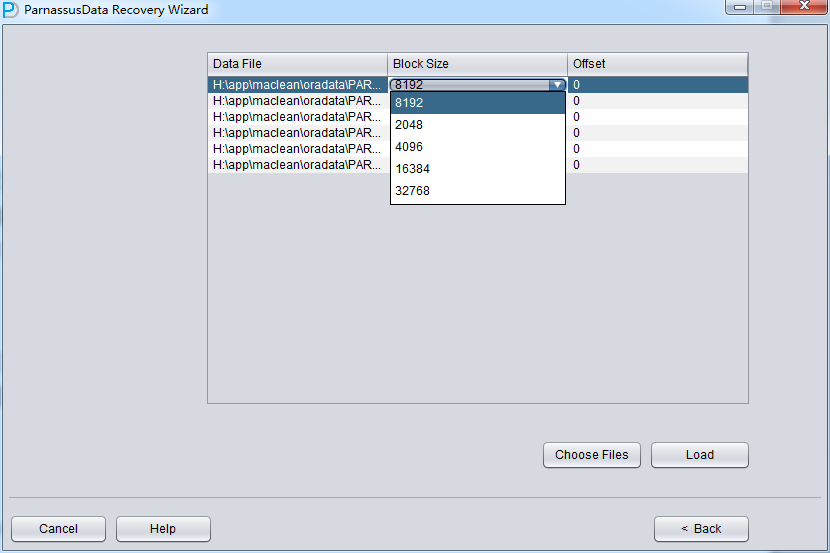Choose 2048 from the block size list
This screenshot has height=553, width=830.
coord(477,125)
